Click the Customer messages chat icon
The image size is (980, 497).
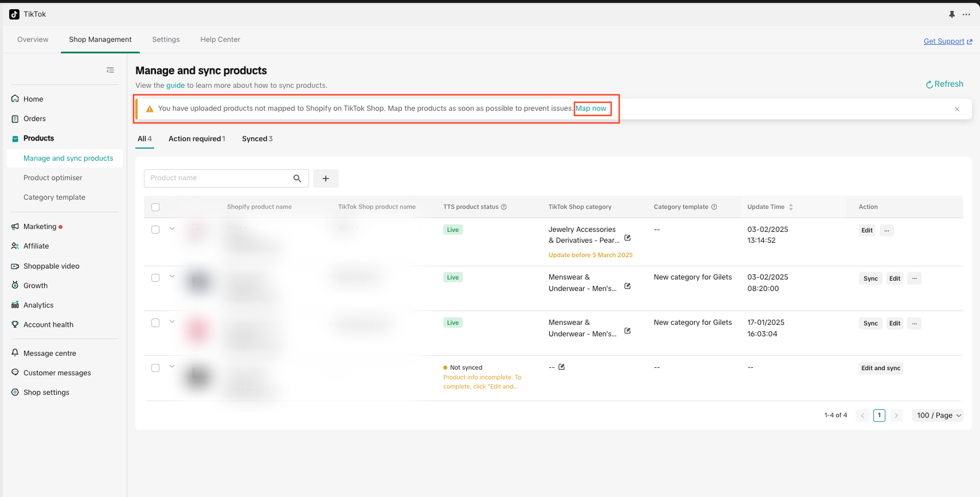click(x=15, y=372)
